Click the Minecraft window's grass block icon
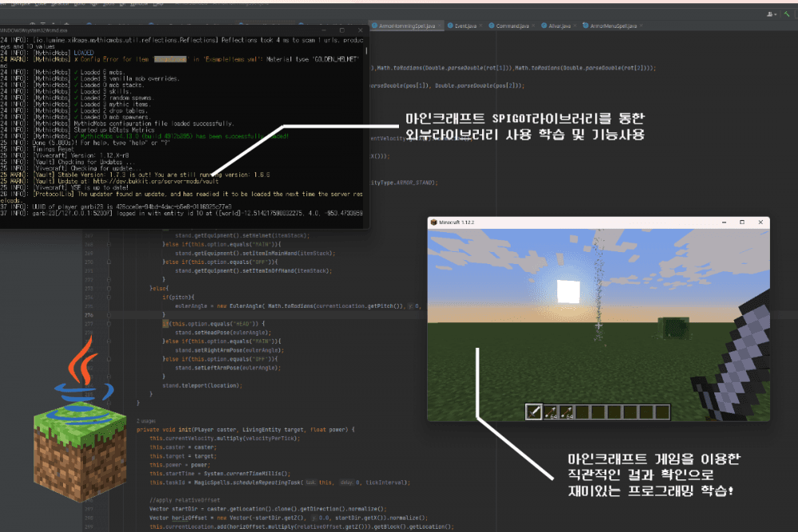Screen dimensions: 798x532 point(433,223)
